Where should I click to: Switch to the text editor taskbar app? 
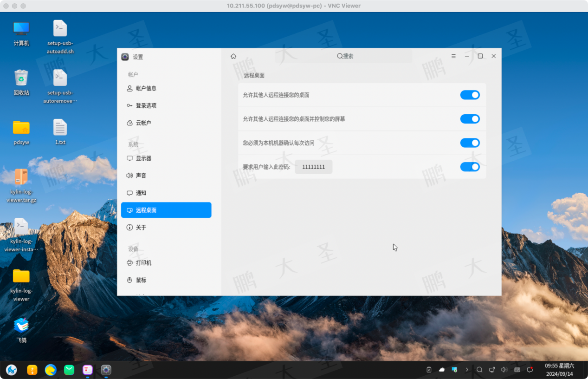pyautogui.click(x=87, y=370)
